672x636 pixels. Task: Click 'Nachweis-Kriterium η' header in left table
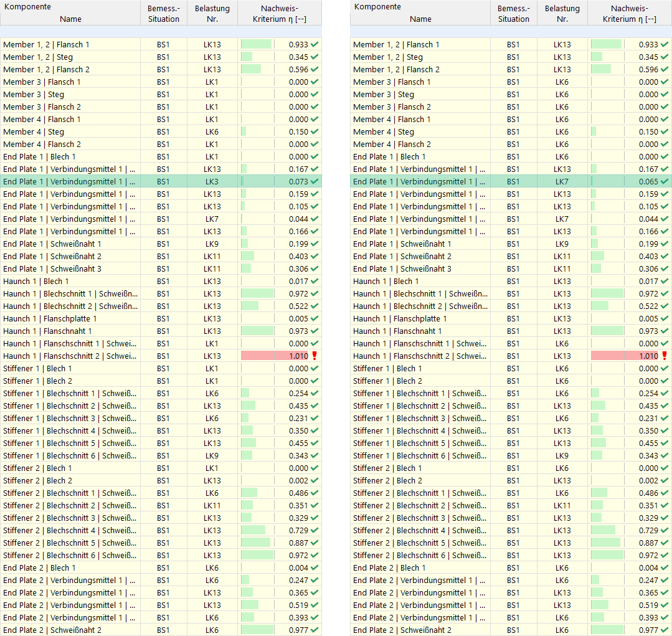pos(280,13)
